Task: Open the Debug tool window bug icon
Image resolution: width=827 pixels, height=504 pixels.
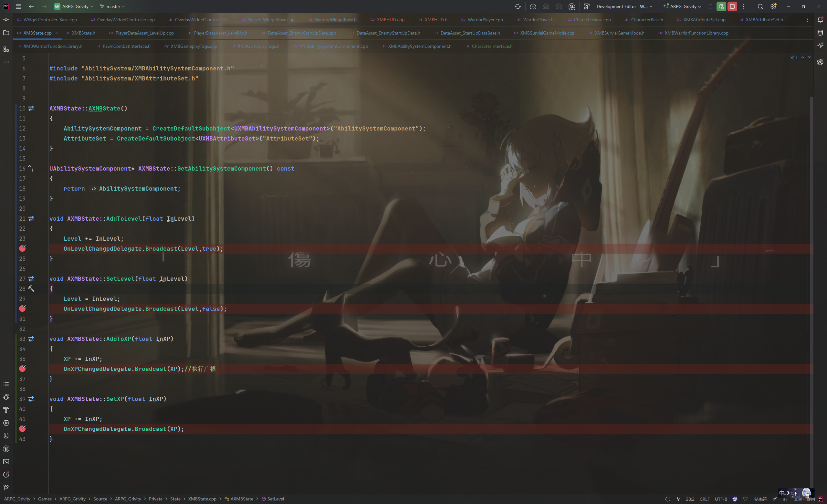Action: click(x=6, y=397)
